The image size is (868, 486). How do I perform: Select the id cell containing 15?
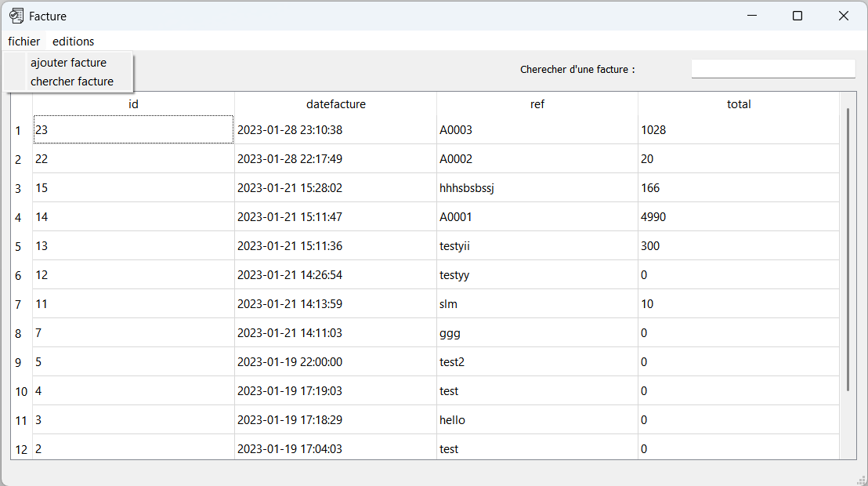133,188
